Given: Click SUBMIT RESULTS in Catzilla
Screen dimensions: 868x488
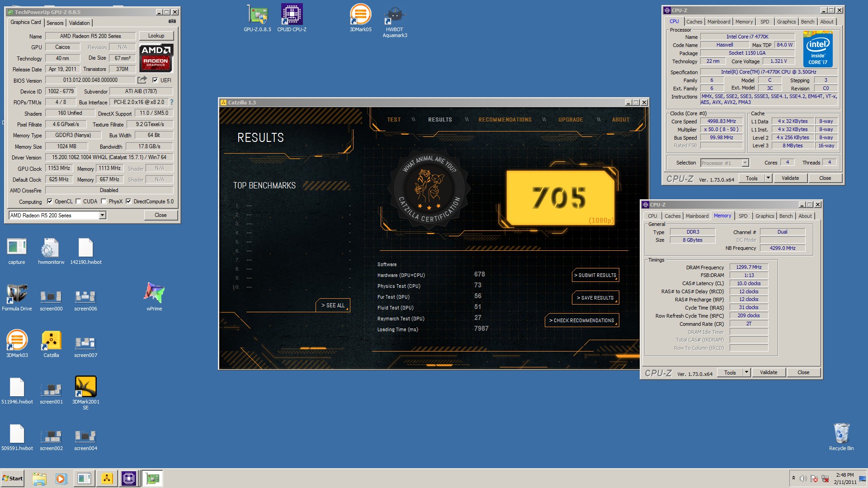Looking at the screenshot, I should pyautogui.click(x=595, y=275).
